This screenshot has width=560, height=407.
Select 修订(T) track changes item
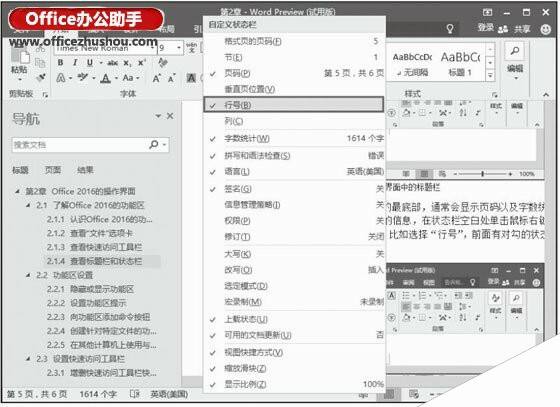pyautogui.click(x=295, y=237)
